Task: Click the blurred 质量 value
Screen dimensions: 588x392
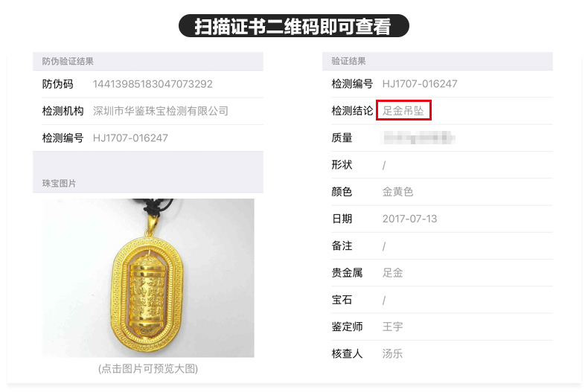Action: [x=418, y=138]
